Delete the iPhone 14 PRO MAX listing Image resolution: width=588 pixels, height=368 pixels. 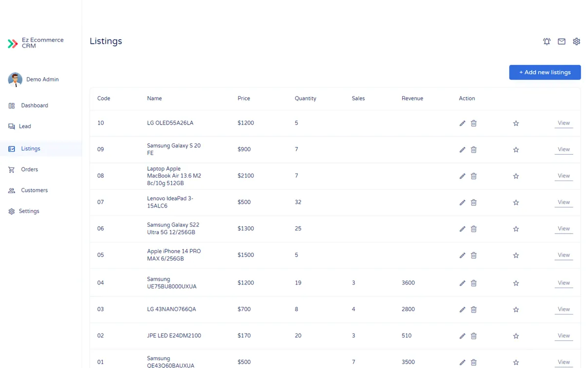474,256
